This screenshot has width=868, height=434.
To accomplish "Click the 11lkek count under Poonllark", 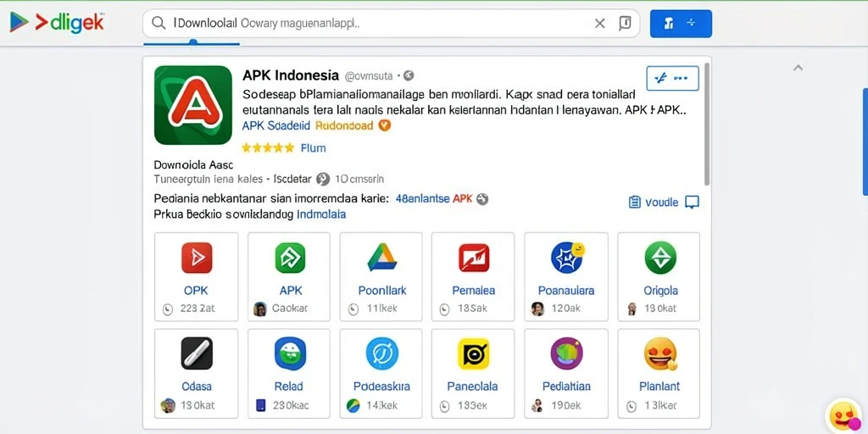I will (382, 309).
